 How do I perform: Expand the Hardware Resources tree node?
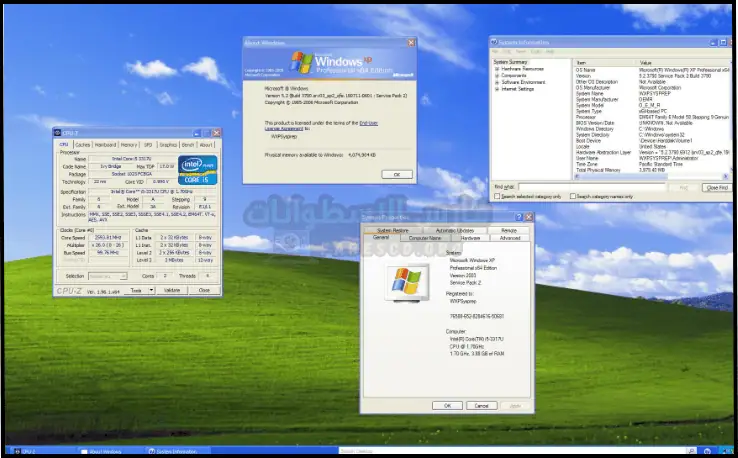click(497, 68)
